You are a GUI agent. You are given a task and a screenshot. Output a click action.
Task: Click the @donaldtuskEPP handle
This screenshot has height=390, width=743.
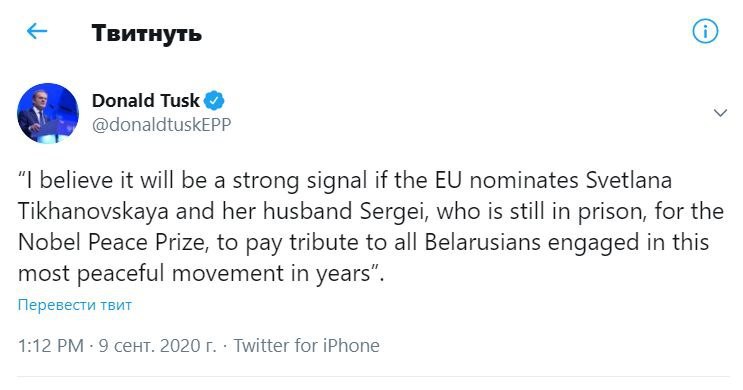point(162,125)
